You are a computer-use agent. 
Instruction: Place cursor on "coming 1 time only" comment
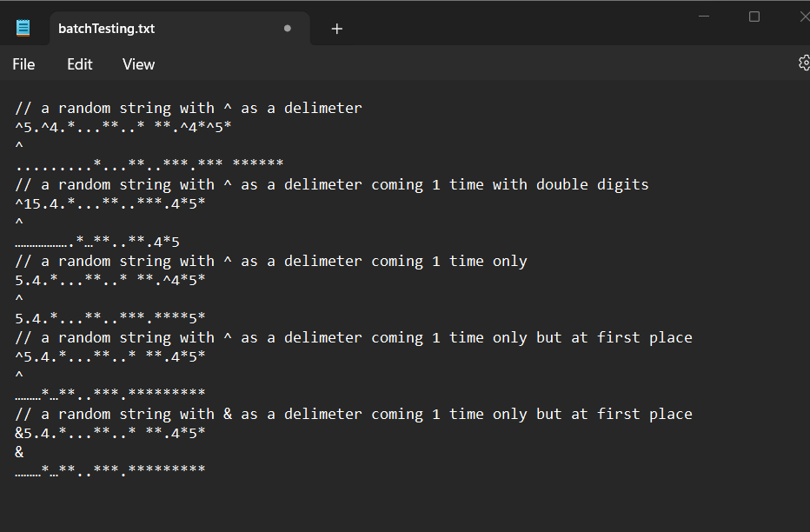point(271,261)
